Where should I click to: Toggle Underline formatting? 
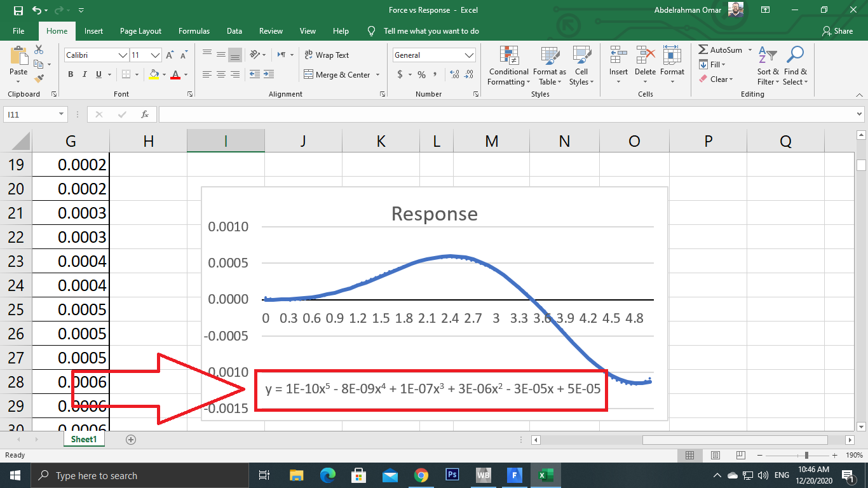[x=98, y=75]
